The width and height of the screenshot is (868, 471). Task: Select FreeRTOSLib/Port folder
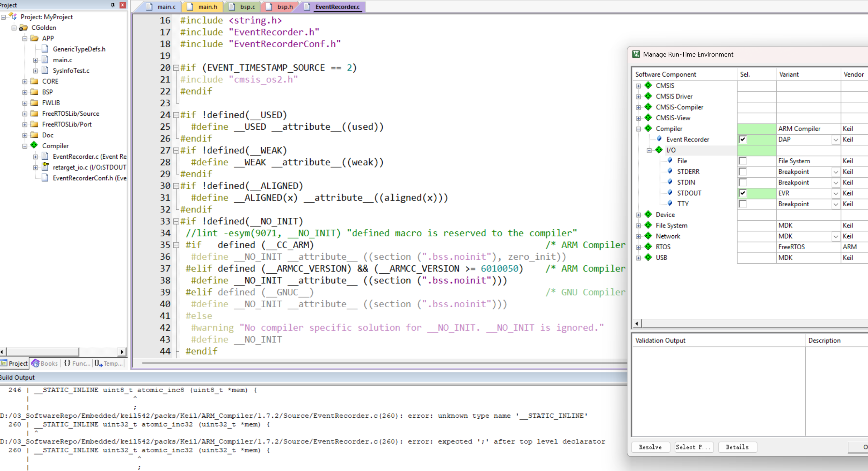(x=67, y=124)
